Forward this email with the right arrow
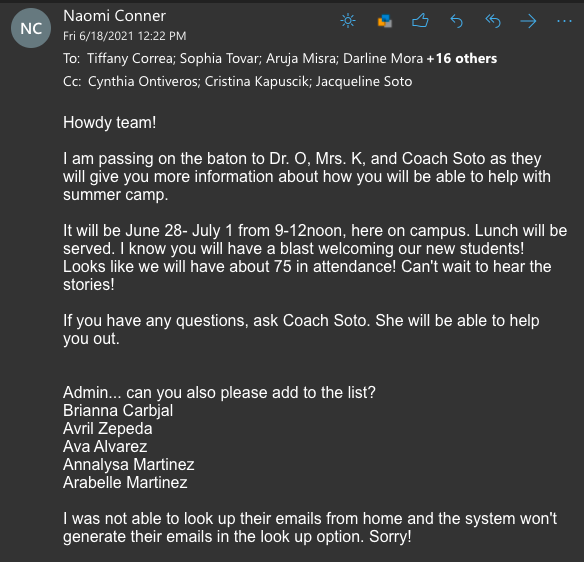Screen dimensions: 584x562 [x=529, y=21]
